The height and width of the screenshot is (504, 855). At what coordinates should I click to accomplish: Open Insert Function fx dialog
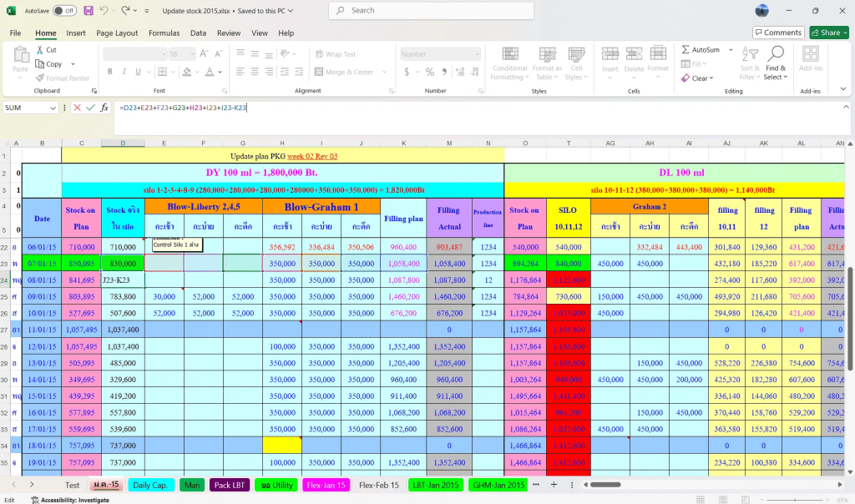[x=104, y=108]
